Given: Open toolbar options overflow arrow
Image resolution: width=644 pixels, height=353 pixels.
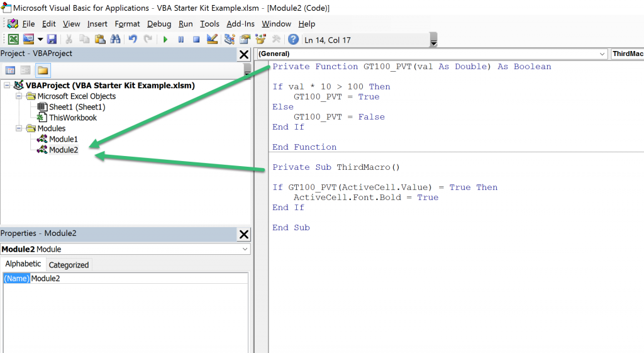Looking at the screenshot, I should click(433, 40).
